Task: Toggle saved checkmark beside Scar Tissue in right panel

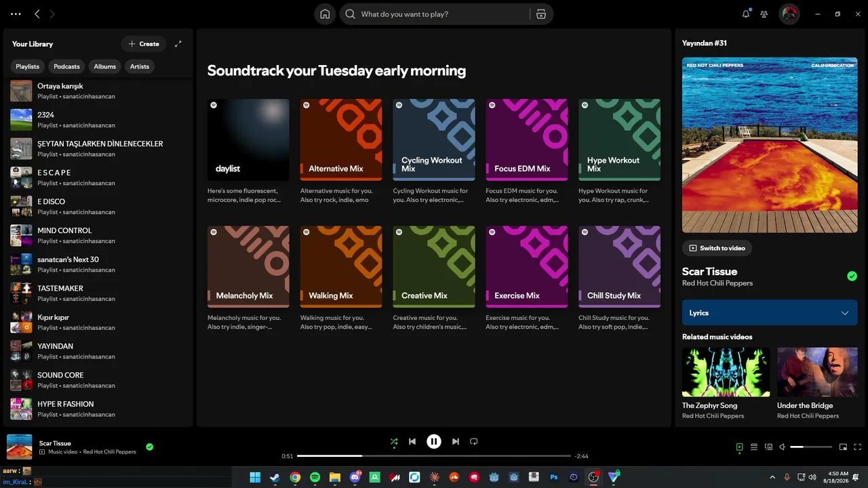Action: 852,276
